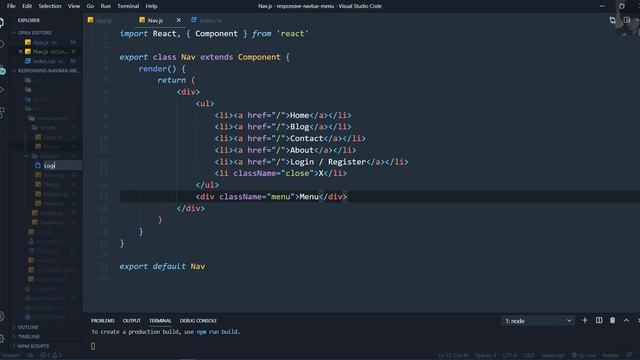Open the File menu
This screenshot has width=640, height=360.
click(11, 6)
